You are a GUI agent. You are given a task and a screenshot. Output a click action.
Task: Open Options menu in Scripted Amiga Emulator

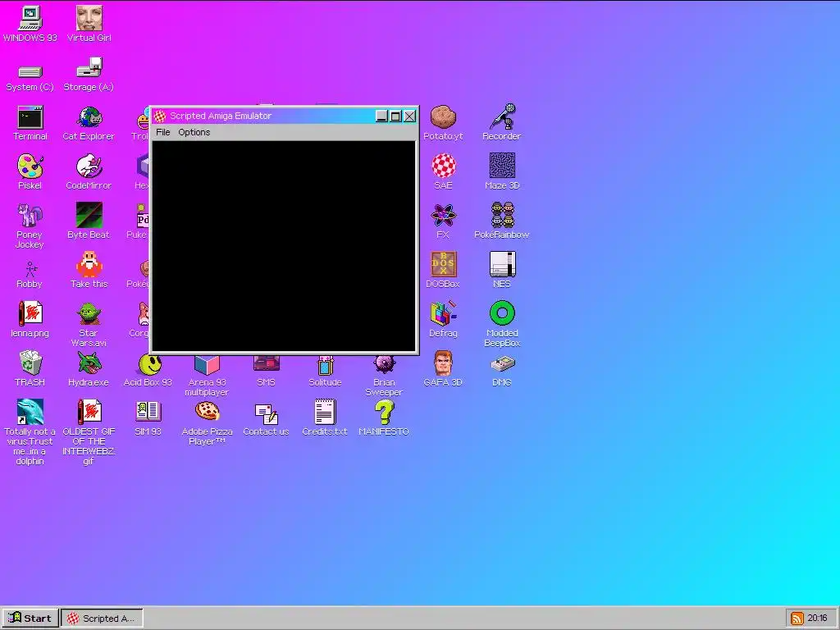(194, 132)
